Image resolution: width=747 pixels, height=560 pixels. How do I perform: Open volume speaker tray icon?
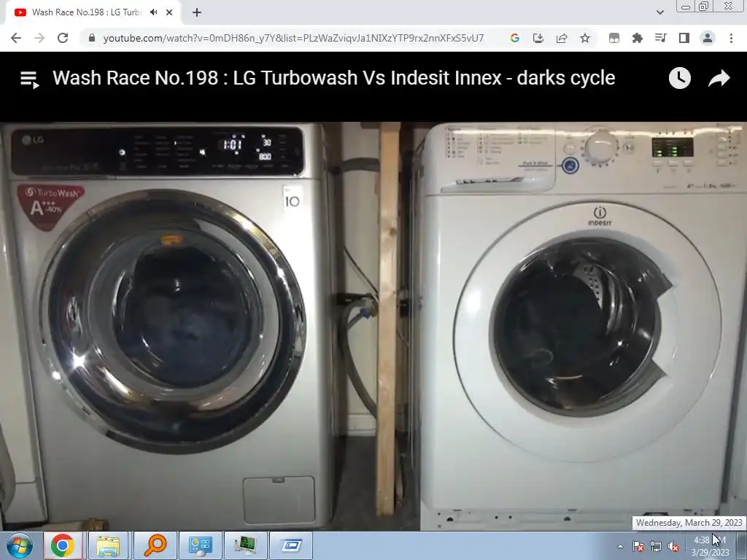[673, 546]
